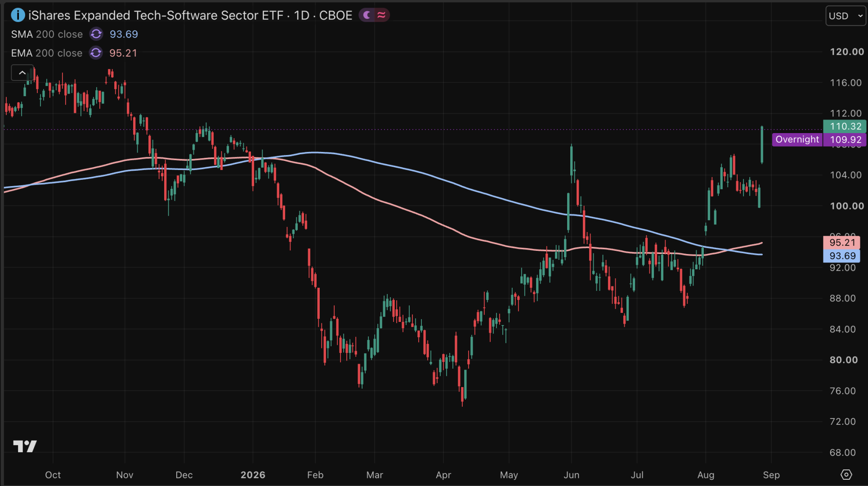
Task: Click the Mar label on time axis
Action: (375, 475)
